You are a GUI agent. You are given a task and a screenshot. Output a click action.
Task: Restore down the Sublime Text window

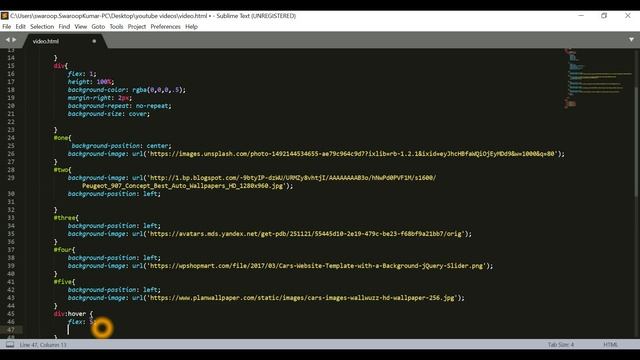coord(604,16)
